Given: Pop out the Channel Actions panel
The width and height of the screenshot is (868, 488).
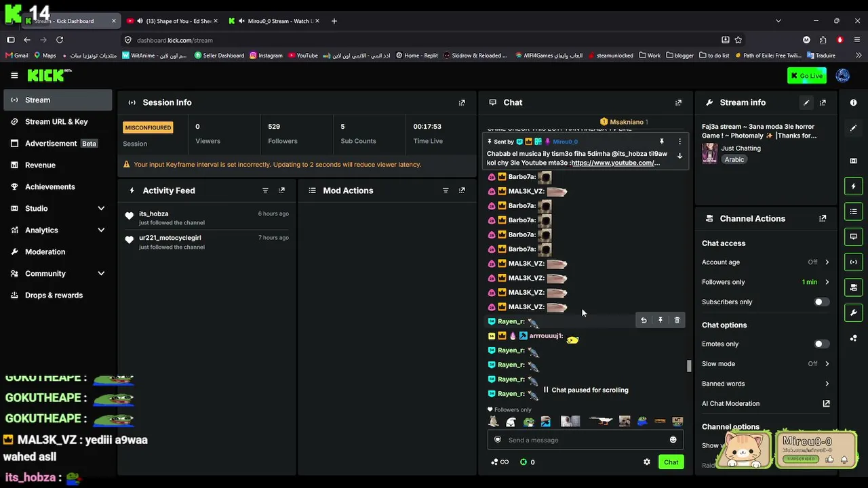Looking at the screenshot, I should (x=823, y=218).
